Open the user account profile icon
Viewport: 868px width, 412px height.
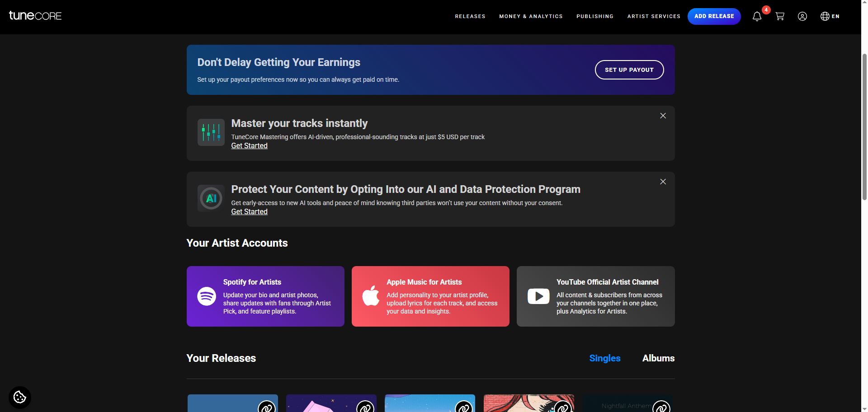tap(802, 16)
